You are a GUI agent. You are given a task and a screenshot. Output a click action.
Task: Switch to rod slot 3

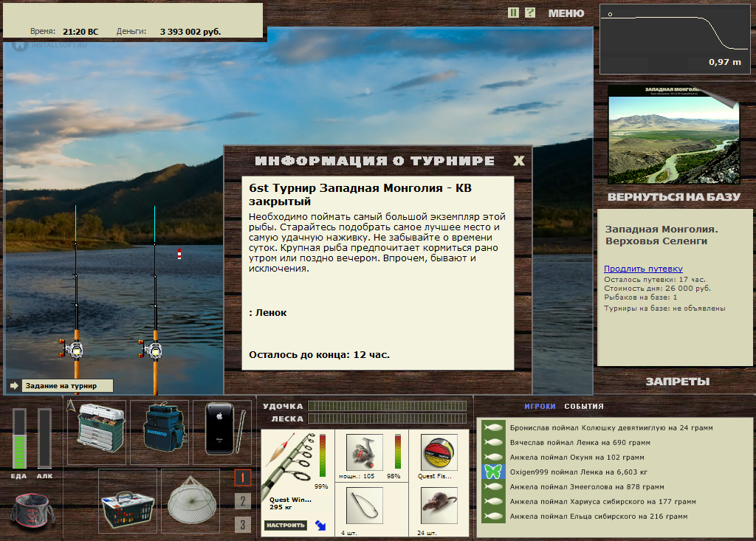click(x=242, y=525)
